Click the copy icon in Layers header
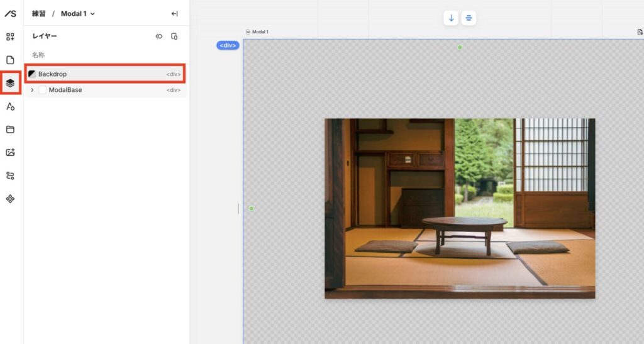 coord(174,36)
